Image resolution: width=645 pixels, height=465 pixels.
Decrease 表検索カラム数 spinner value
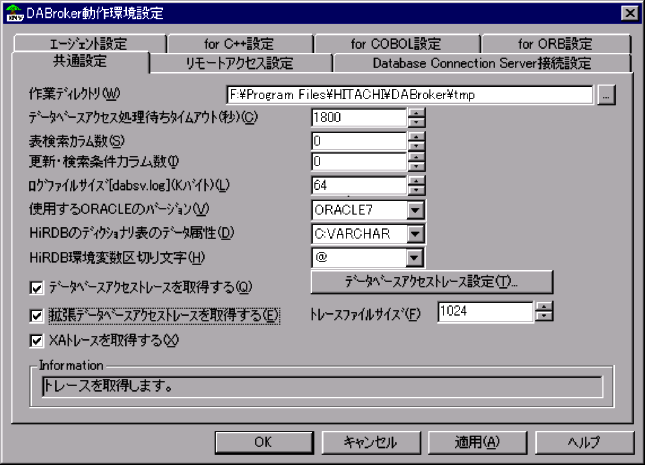pos(416,146)
